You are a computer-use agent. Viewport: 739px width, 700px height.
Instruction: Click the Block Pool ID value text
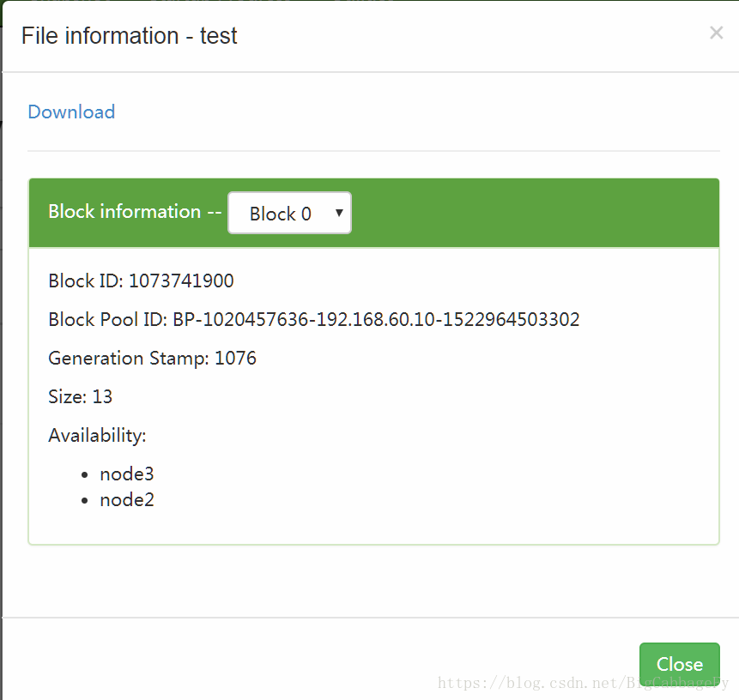[376, 319]
